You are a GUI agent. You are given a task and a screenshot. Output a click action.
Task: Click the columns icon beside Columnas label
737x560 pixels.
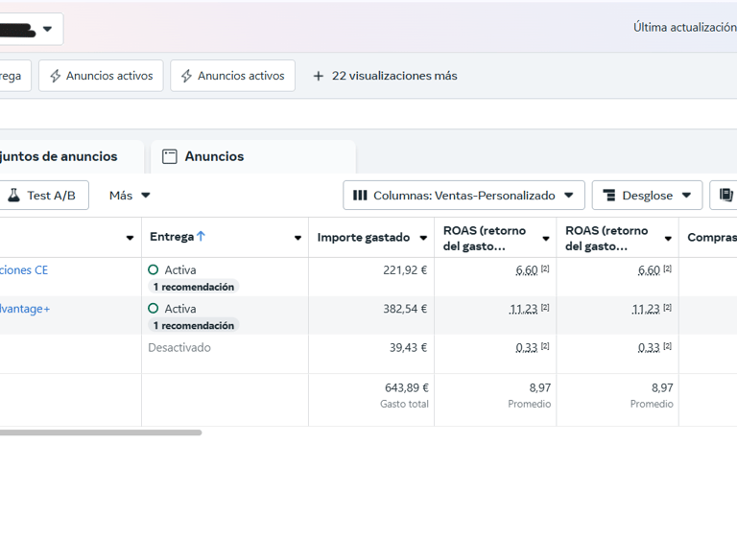[x=360, y=196]
